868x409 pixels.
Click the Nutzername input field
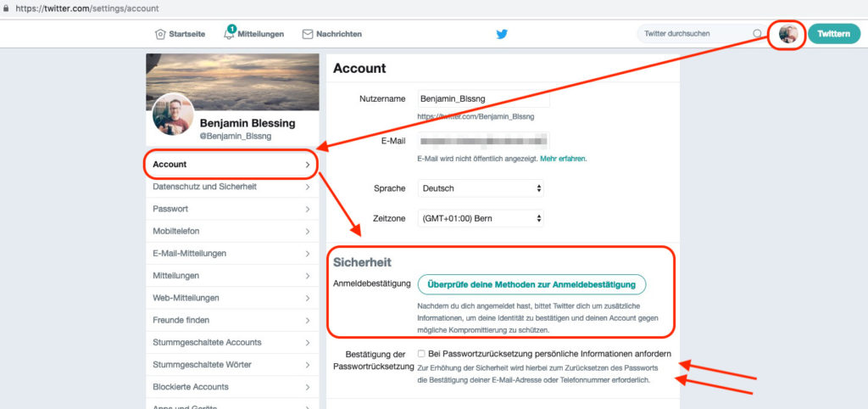pos(483,98)
